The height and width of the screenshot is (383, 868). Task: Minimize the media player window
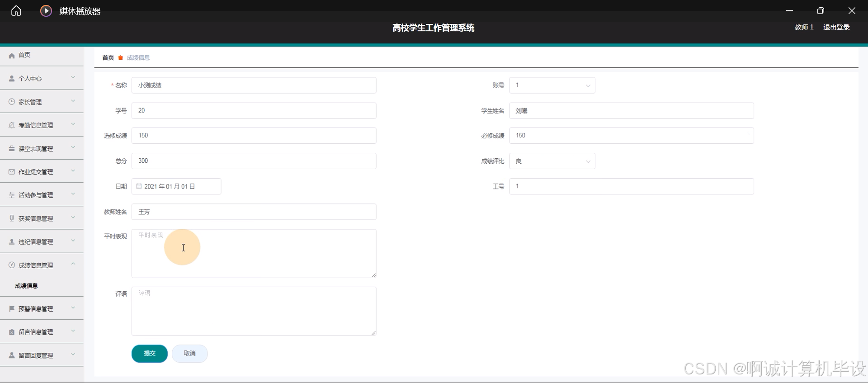[x=789, y=11]
